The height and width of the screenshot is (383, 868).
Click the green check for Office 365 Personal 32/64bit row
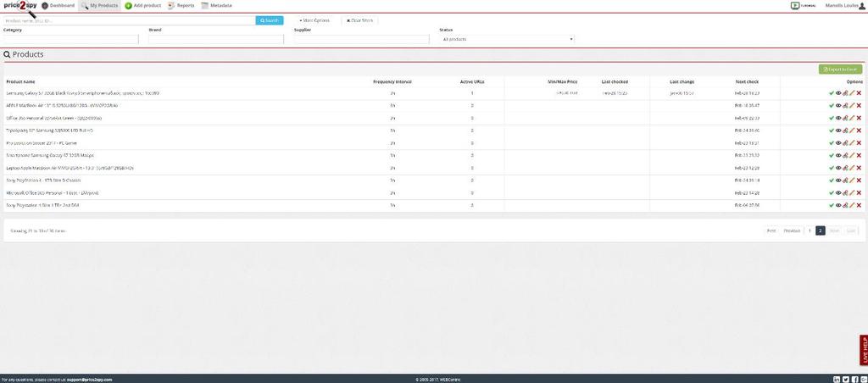tap(832, 118)
